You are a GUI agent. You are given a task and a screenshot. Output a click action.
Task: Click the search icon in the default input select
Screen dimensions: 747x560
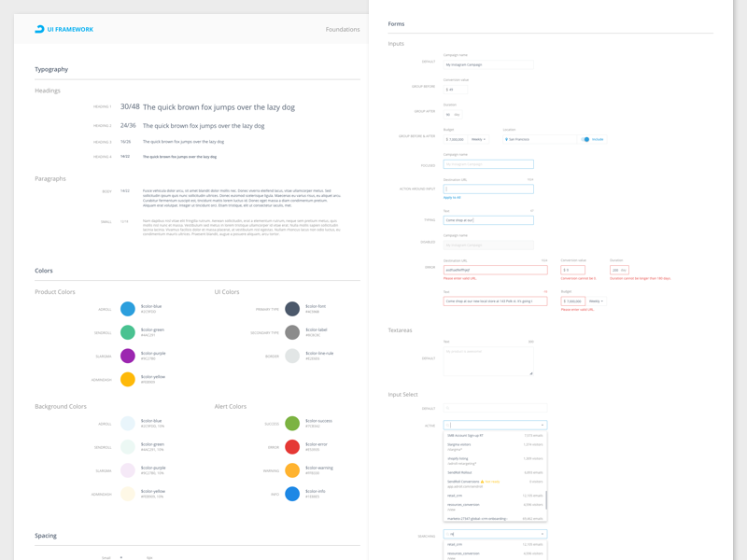447,408
